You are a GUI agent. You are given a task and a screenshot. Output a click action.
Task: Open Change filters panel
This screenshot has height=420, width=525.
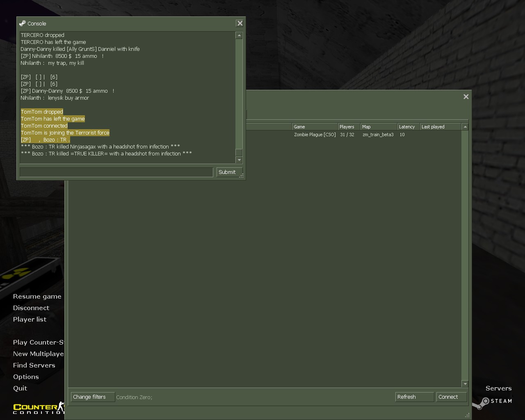92,397
